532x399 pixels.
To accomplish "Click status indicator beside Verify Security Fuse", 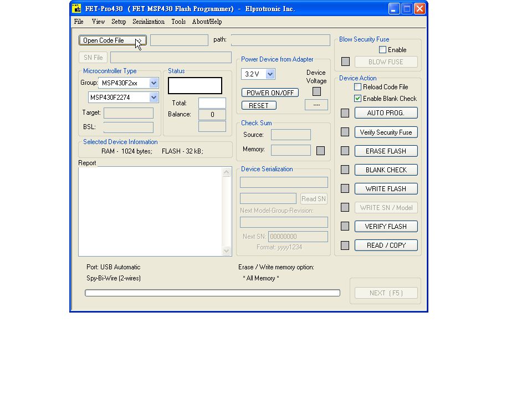I will [x=345, y=132].
